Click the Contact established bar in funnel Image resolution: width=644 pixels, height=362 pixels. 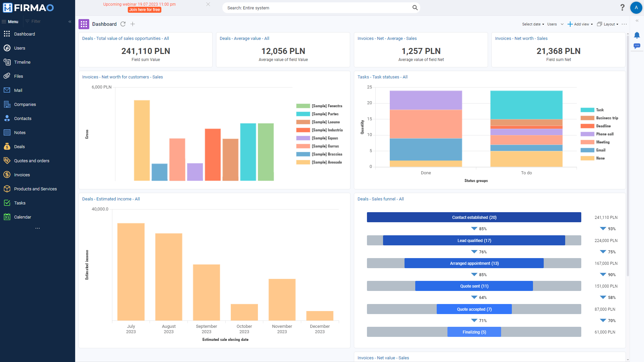(x=474, y=218)
